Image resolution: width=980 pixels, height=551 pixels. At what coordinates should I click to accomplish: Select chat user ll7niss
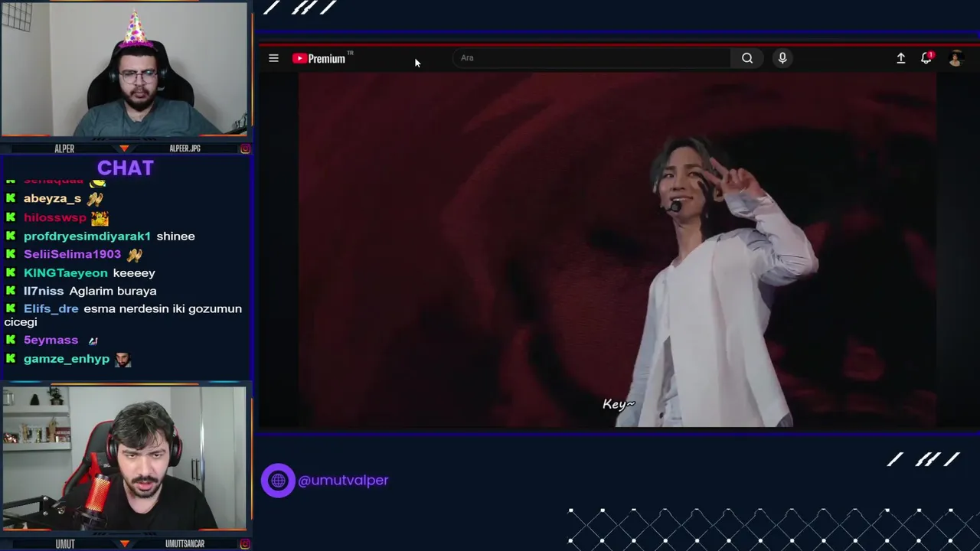point(44,291)
